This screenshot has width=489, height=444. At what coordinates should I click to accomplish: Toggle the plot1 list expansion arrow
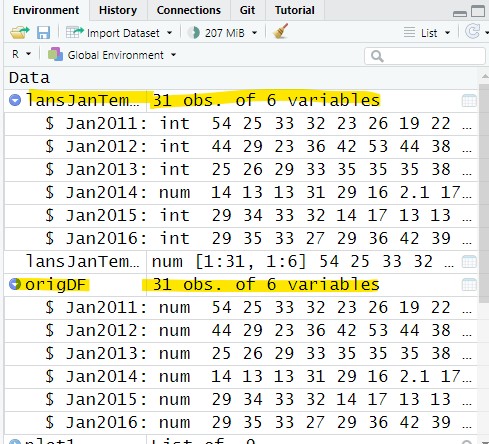pyautogui.click(x=15, y=442)
